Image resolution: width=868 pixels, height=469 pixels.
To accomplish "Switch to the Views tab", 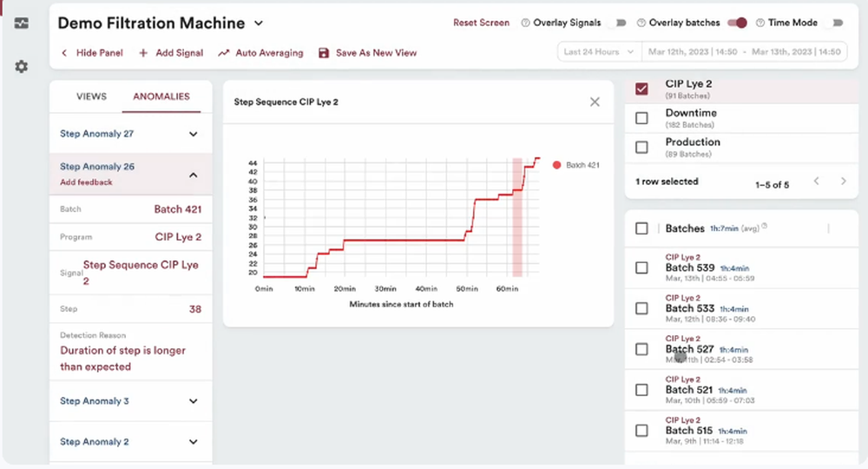I will tap(91, 96).
